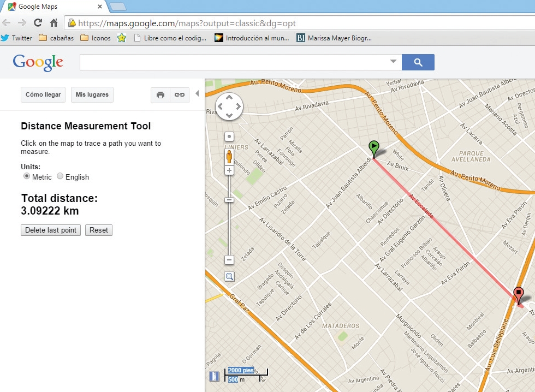Select the English units radio button
This screenshot has height=392, width=535.
(60, 176)
